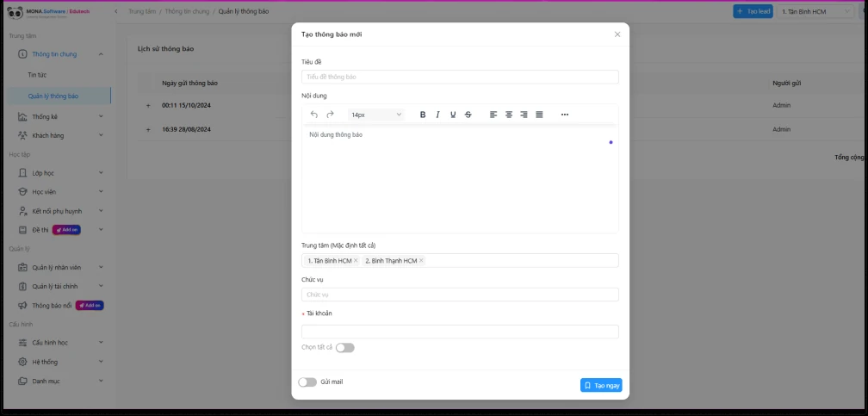
Task: Open more editor options (three dots)
Action: 565,115
